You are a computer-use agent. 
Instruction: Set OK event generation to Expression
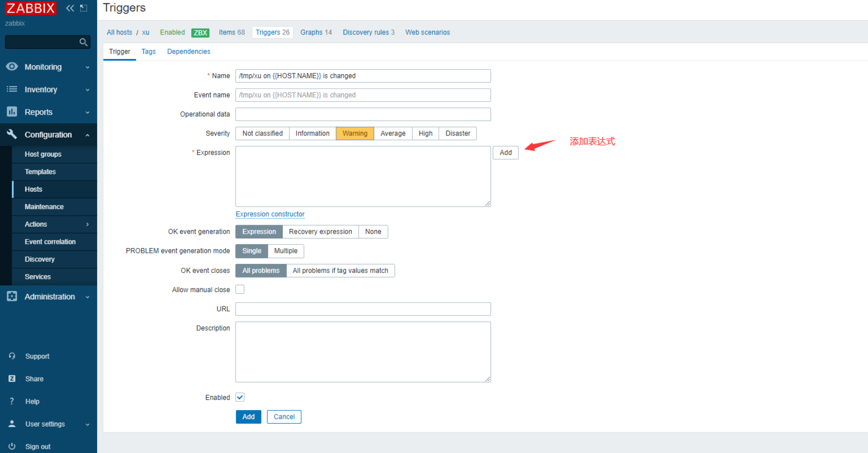259,232
